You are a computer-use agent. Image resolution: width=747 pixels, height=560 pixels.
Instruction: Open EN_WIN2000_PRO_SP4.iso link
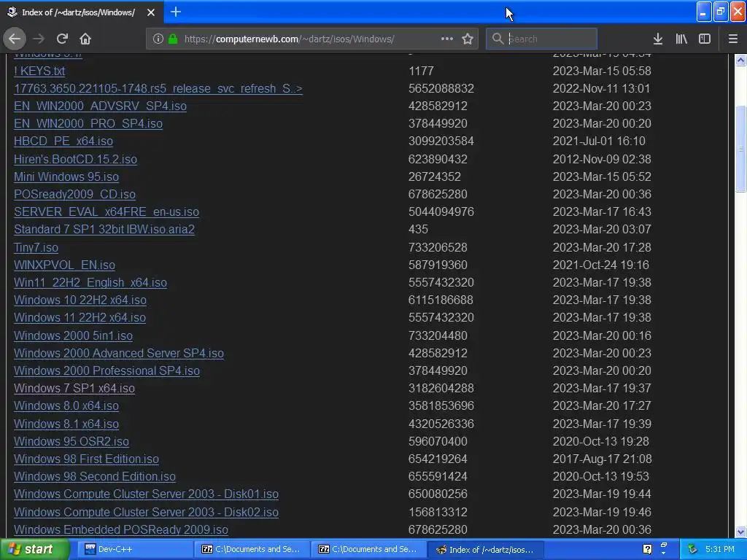point(88,123)
